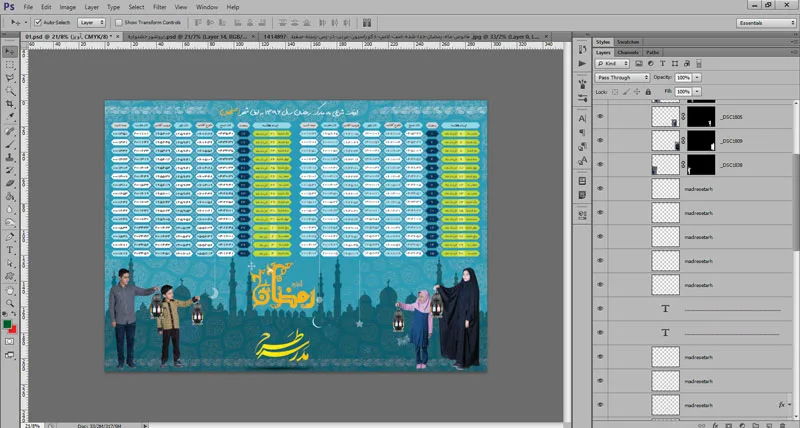The height and width of the screenshot is (428, 800).
Task: Click the Opacity 100% input field
Action: (683, 78)
